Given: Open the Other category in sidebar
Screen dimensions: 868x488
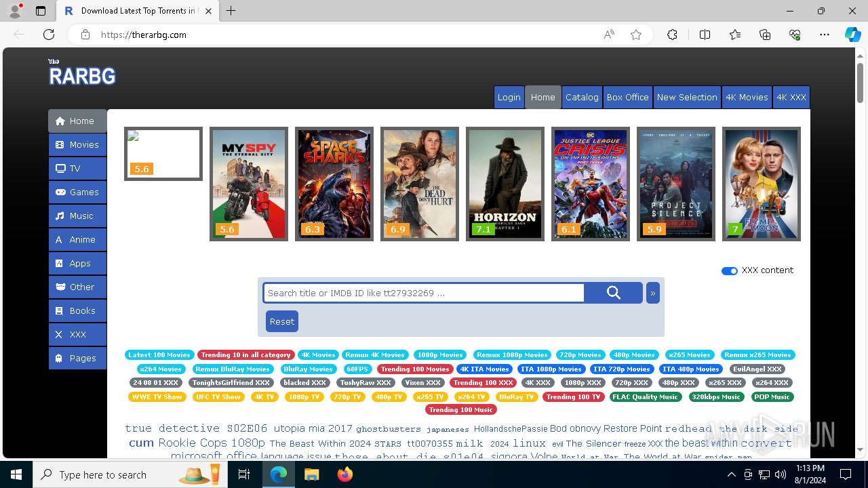Looking at the screenshot, I should (77, 287).
